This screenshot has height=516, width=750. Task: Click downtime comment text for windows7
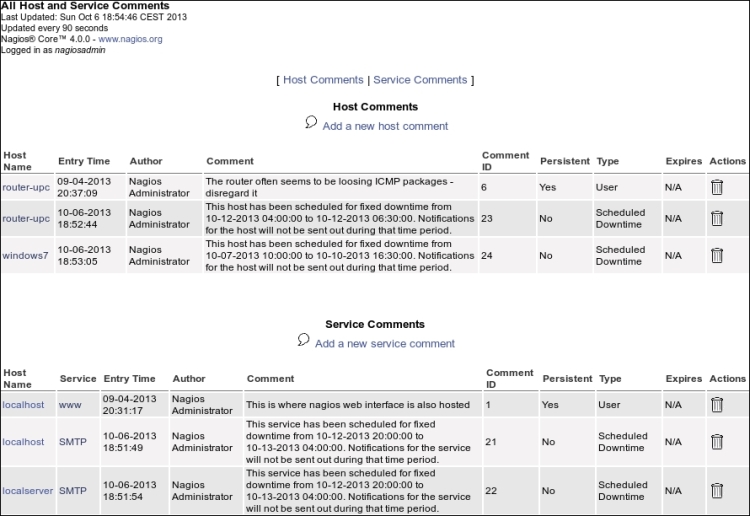click(x=340, y=255)
